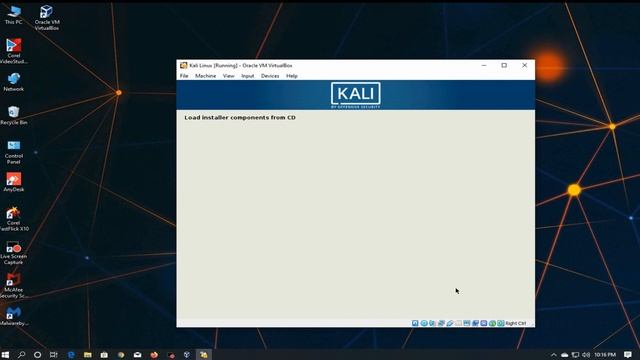Open the Machine menu

click(x=205, y=76)
